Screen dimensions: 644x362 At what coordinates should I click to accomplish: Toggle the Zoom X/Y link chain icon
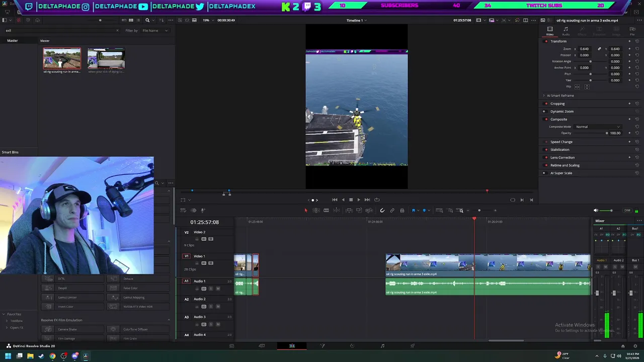599,49
